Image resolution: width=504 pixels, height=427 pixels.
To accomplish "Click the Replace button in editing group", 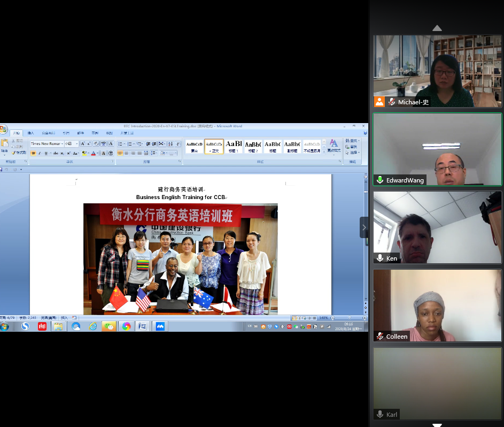I will click(x=351, y=147).
